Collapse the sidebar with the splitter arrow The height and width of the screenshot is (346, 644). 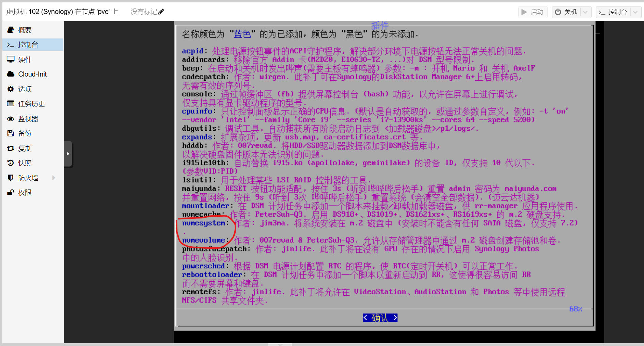click(x=68, y=154)
